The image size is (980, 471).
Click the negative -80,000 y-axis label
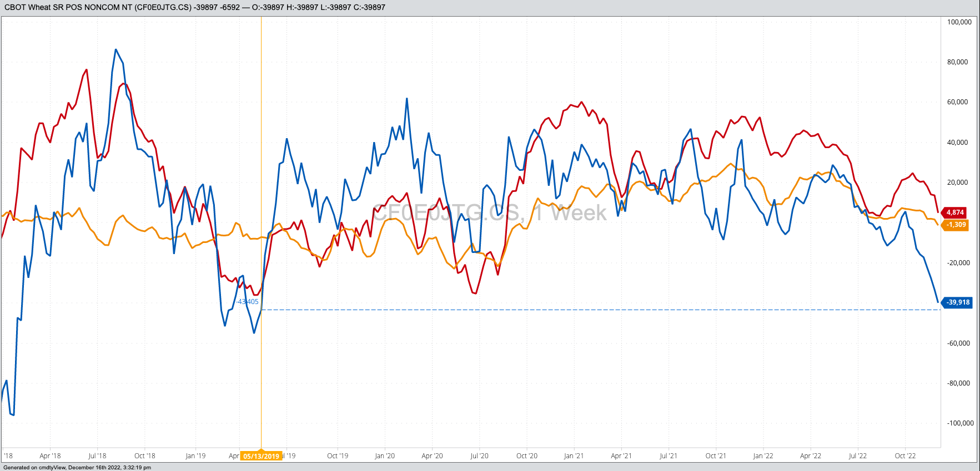pos(958,383)
